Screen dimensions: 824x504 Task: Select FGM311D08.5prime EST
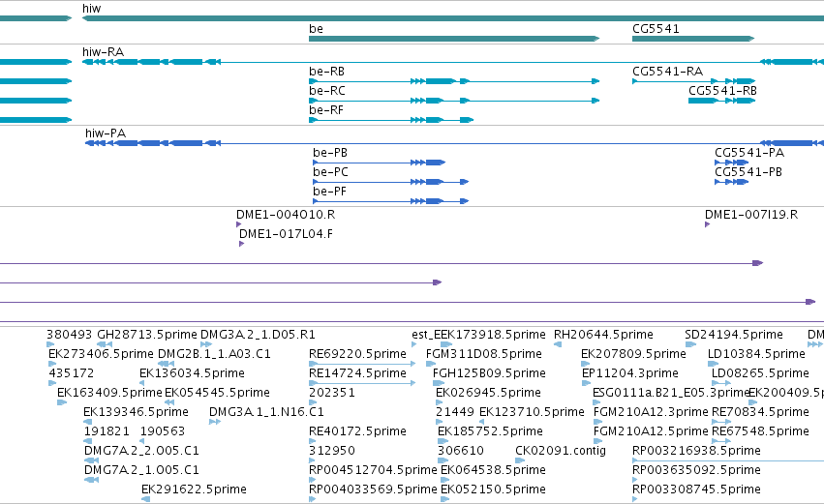[431, 364]
